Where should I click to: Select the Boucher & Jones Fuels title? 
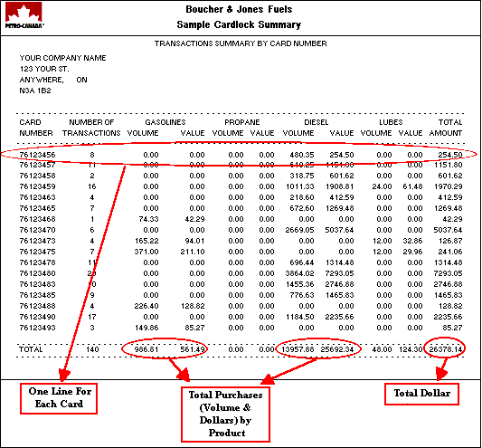pyautogui.click(x=239, y=9)
